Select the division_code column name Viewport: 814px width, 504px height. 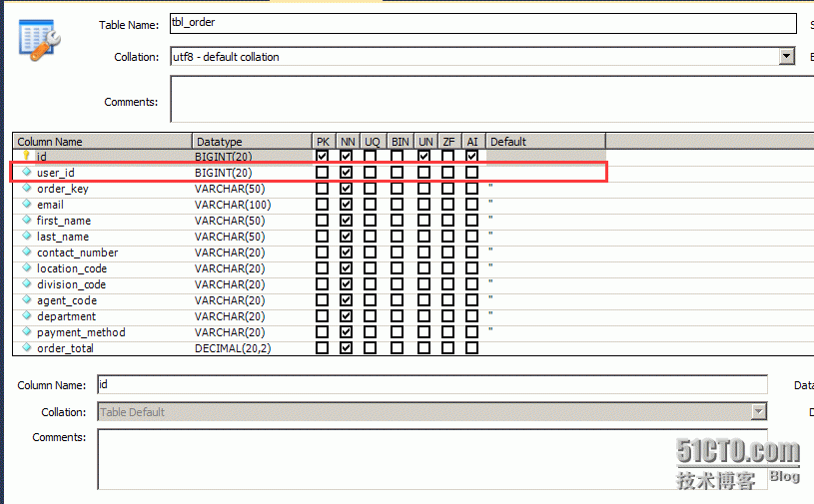pos(71,284)
